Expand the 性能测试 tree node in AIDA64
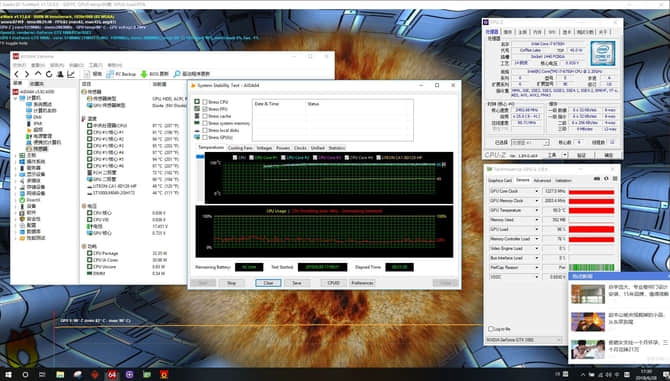Image resolution: width=670 pixels, height=381 pixels. 16,238
